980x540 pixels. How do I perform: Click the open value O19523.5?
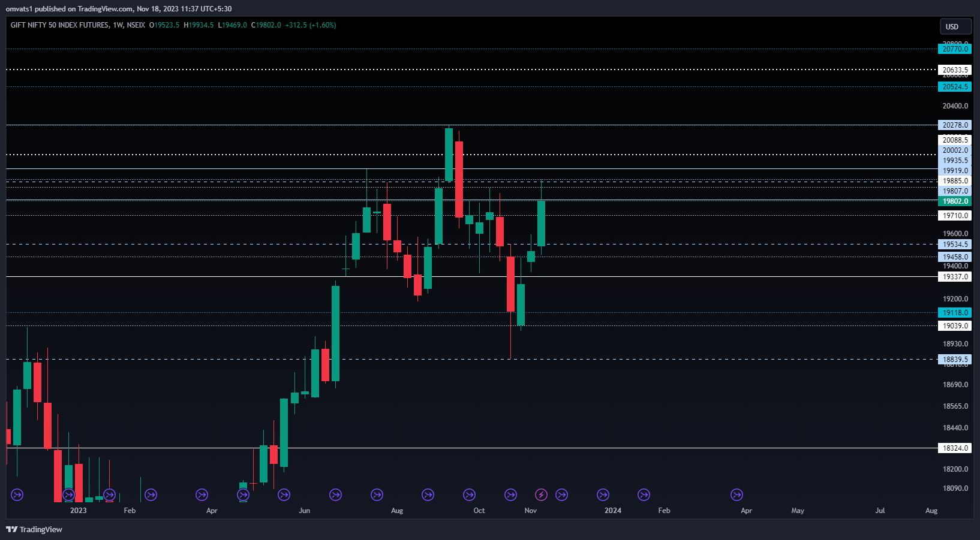click(164, 25)
